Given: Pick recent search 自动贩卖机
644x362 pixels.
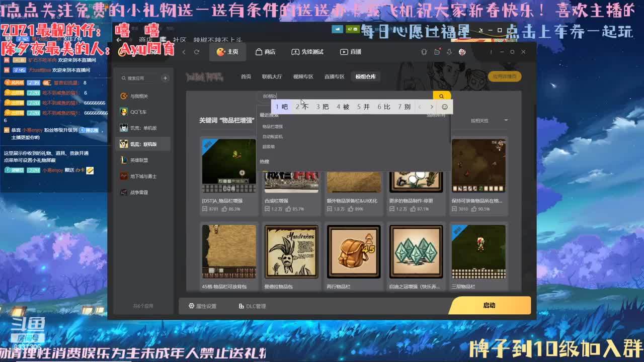Looking at the screenshot, I should 273,137.
